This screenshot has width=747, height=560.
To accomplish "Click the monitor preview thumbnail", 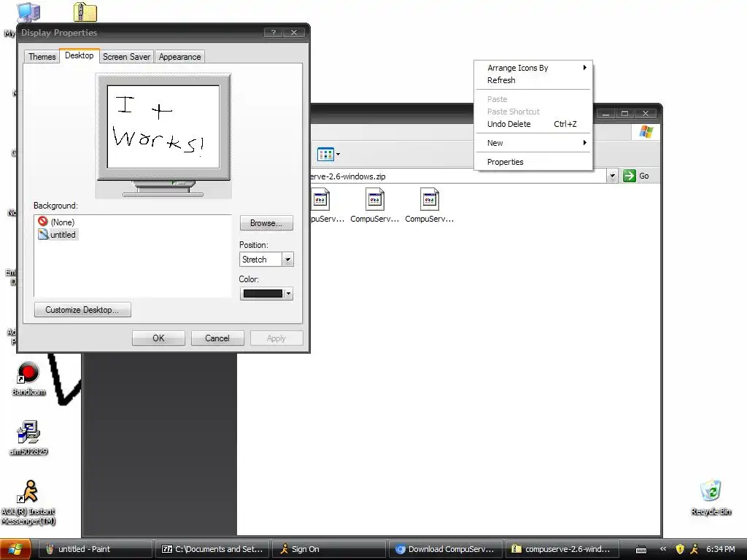I will (163, 135).
